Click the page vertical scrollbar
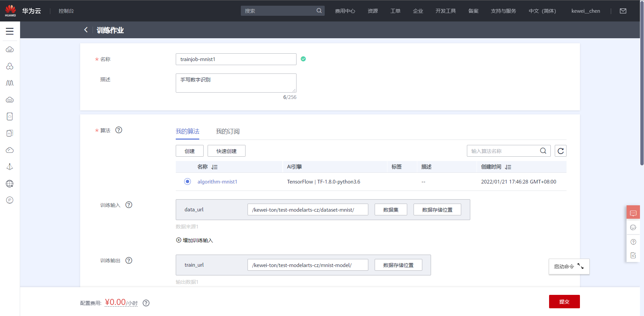 click(642, 84)
